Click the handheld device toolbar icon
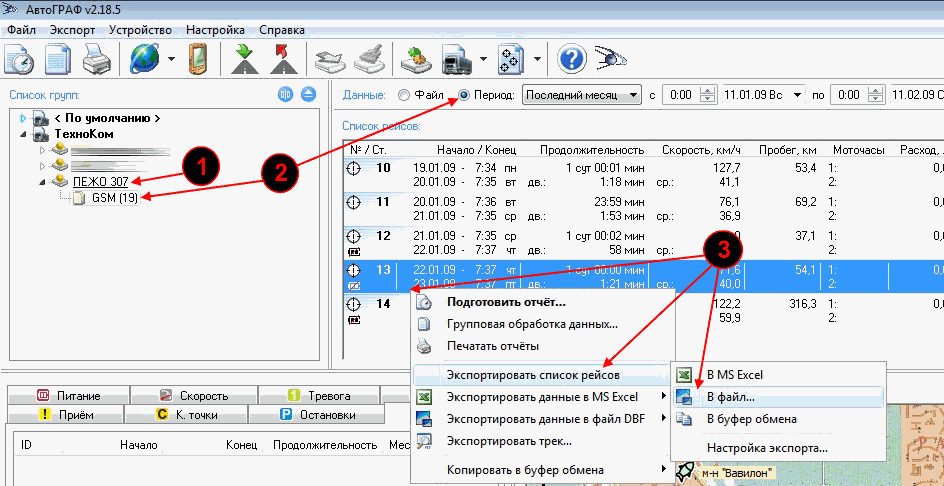 (x=198, y=58)
